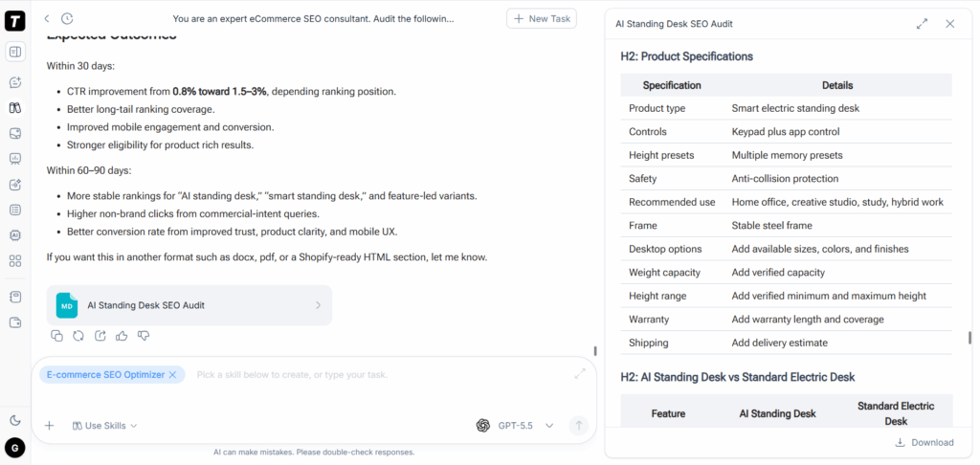Click the audit panel vertical scrollbar
Screen dimensions: 980x465
(x=970, y=338)
